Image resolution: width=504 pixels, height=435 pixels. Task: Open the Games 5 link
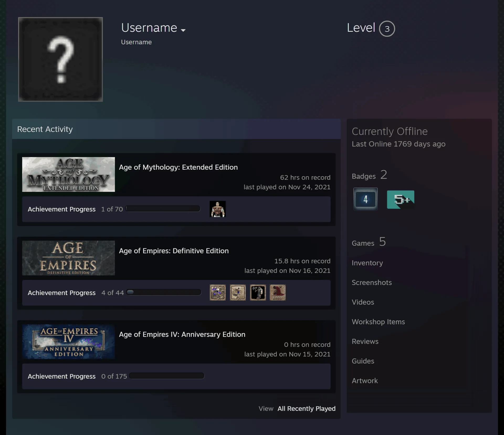tap(369, 242)
